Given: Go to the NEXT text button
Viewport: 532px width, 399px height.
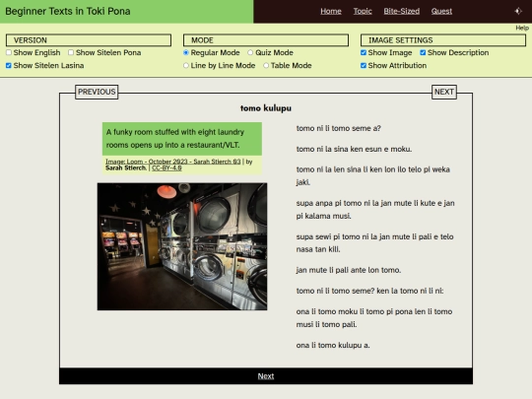Looking at the screenshot, I should tap(444, 92).
